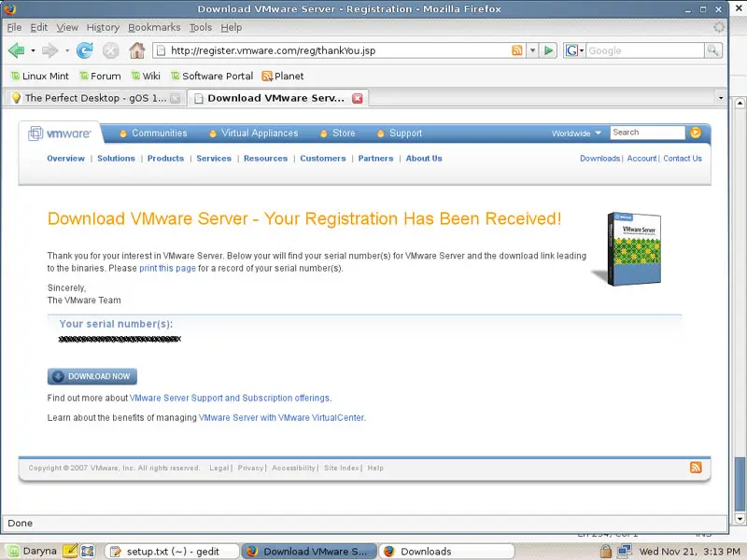
Task: Switch to Downloads window in taskbar
Action: pos(447,552)
